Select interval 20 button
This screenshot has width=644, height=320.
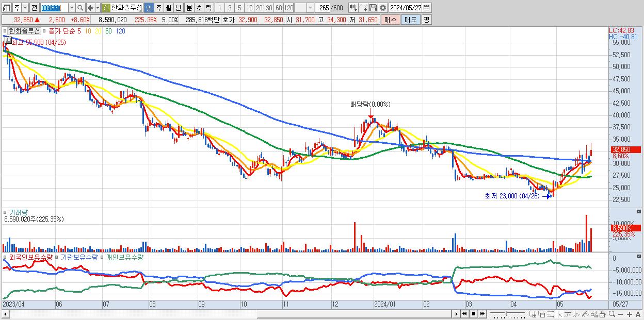tap(259, 8)
